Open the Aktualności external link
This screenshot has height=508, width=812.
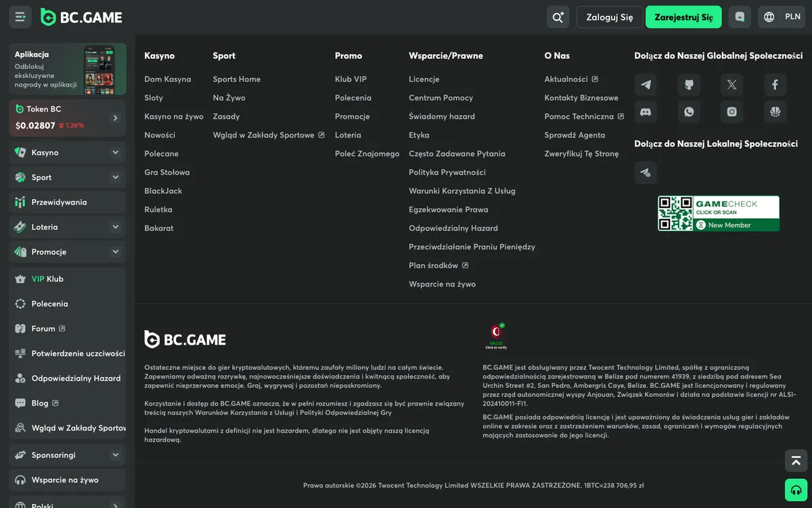coord(571,79)
